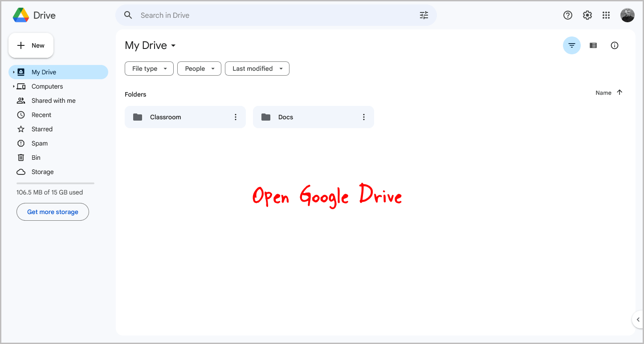Click the Recent clock icon

point(21,115)
